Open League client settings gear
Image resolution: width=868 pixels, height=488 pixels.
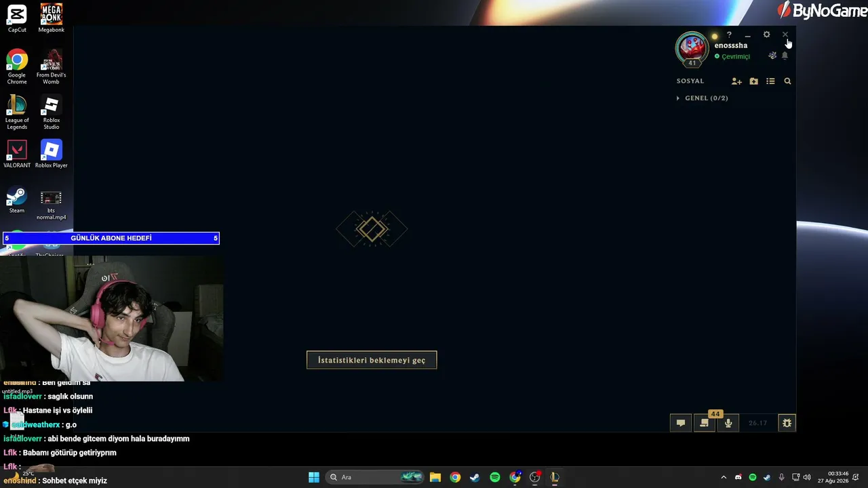pyautogui.click(x=766, y=35)
